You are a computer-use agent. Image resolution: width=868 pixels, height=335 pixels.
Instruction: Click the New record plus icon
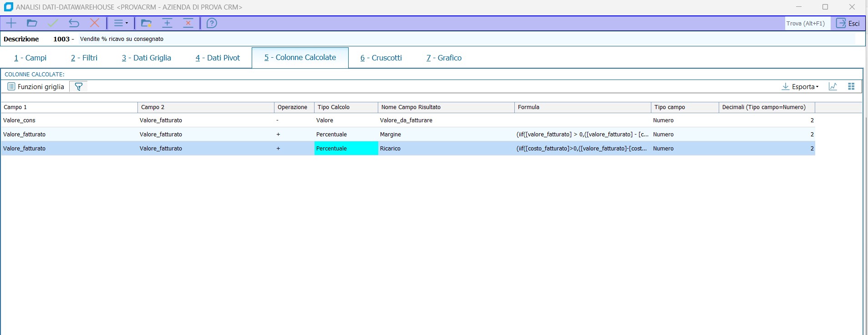(11, 23)
